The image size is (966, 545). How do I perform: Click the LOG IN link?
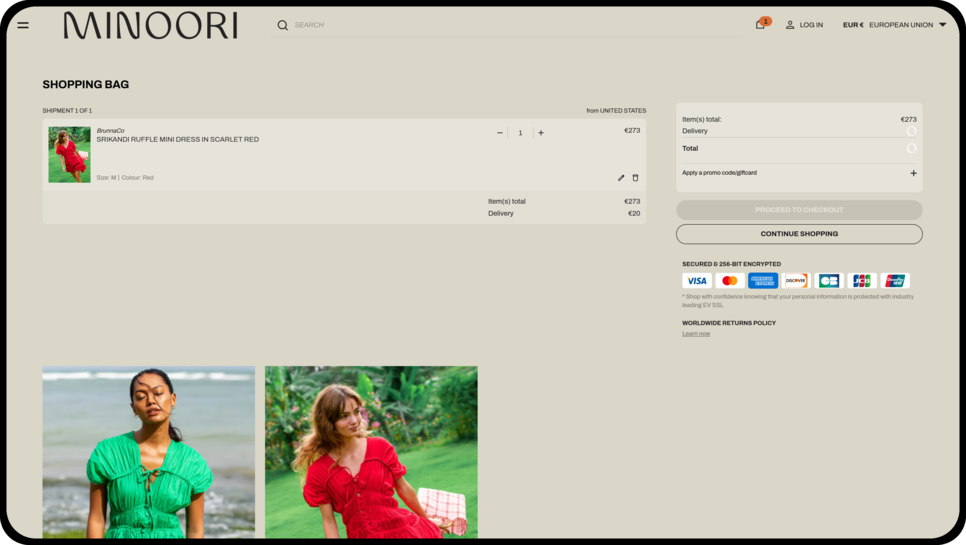pos(804,25)
